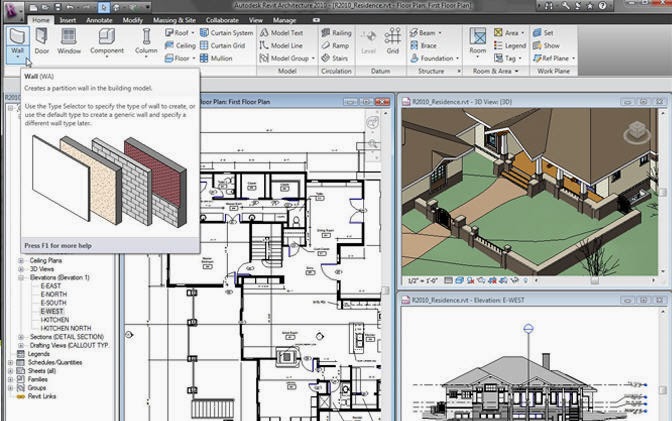Switch to the Annotate ribbon tab

pos(99,20)
